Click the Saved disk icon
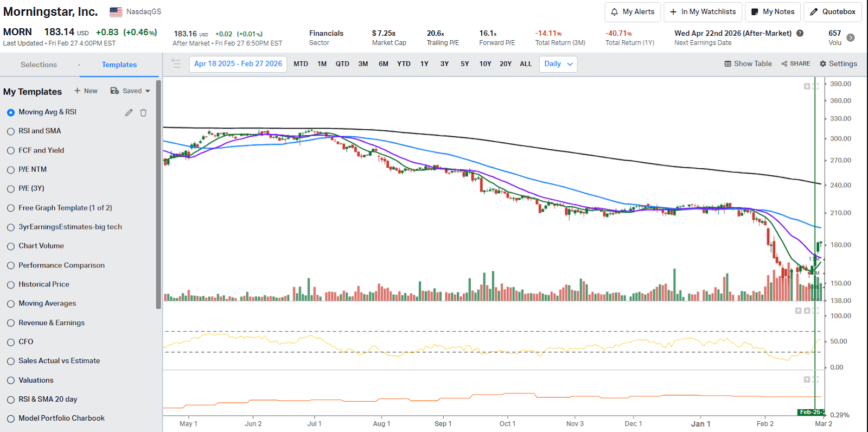Image resolution: width=868 pixels, height=432 pixels. 114,91
